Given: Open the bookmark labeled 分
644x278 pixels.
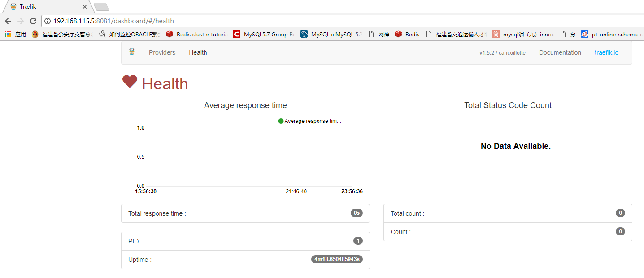Looking at the screenshot, I should (x=568, y=34).
